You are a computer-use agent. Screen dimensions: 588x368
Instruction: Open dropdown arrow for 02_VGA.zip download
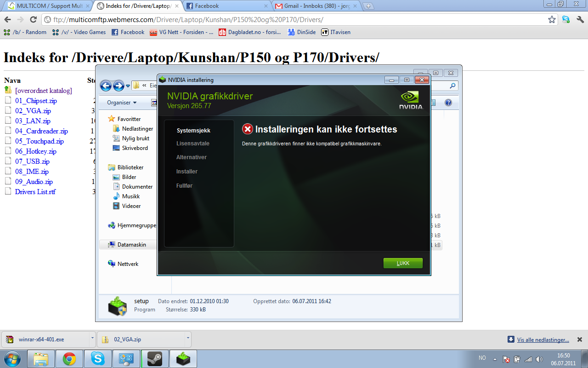[188, 339]
